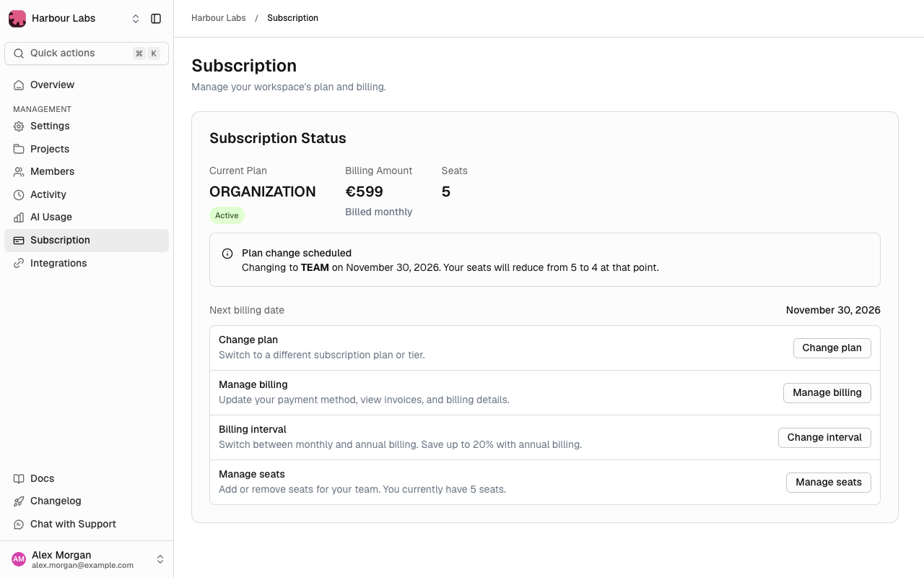Image resolution: width=924 pixels, height=578 pixels.
Task: Click the Subscription breadcrumb text
Action: 292,18
